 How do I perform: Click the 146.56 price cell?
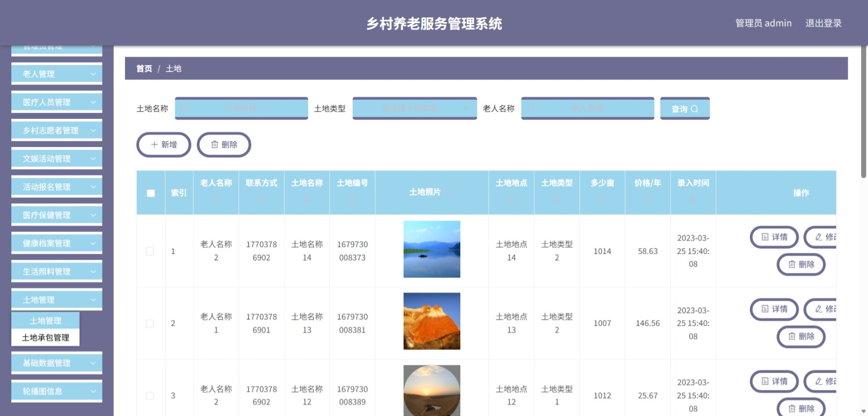tap(647, 323)
